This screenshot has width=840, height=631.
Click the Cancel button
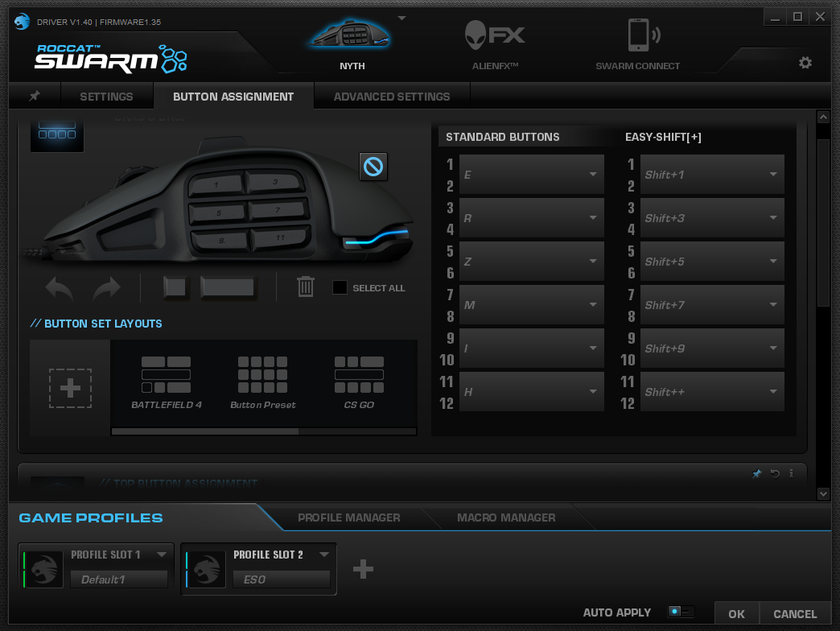(795, 614)
